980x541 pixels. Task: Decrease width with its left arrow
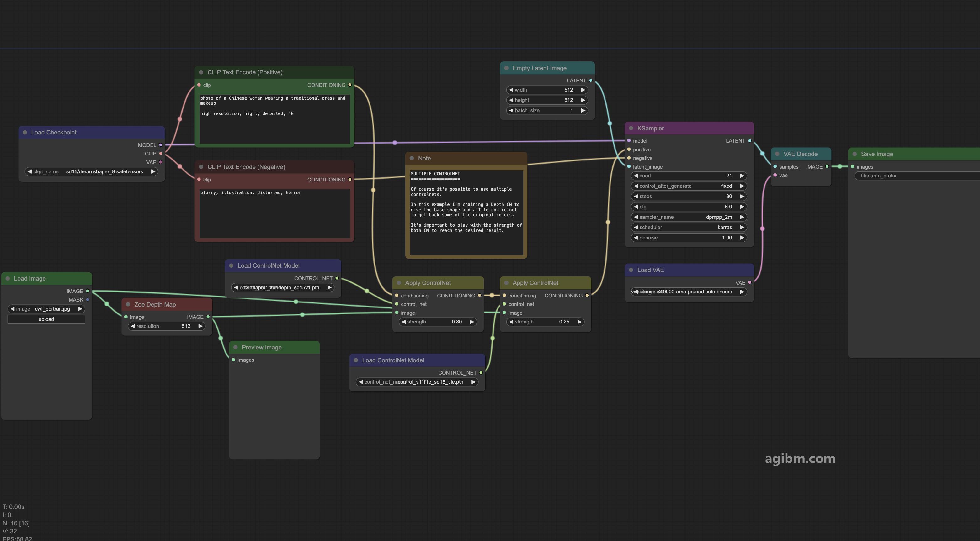tap(511, 90)
